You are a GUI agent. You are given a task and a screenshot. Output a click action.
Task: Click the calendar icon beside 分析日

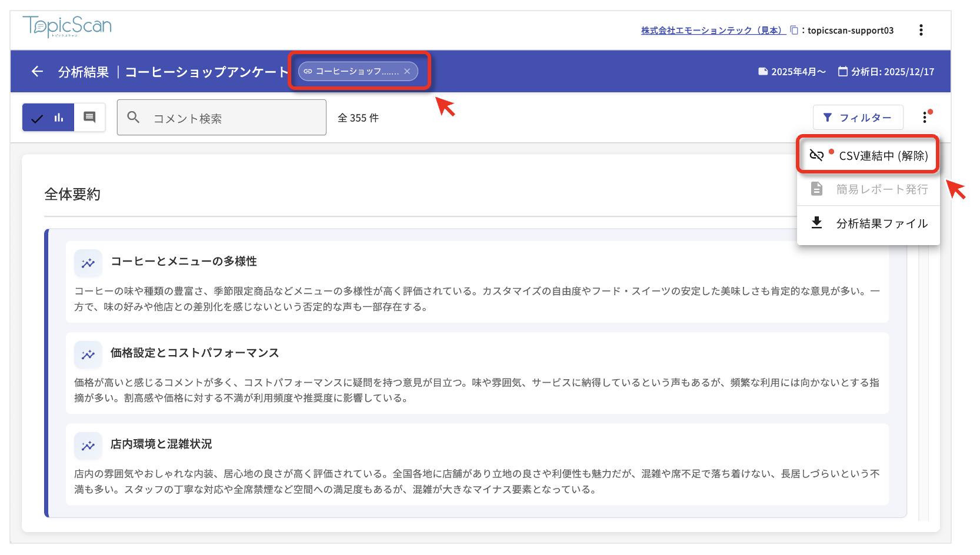[842, 72]
